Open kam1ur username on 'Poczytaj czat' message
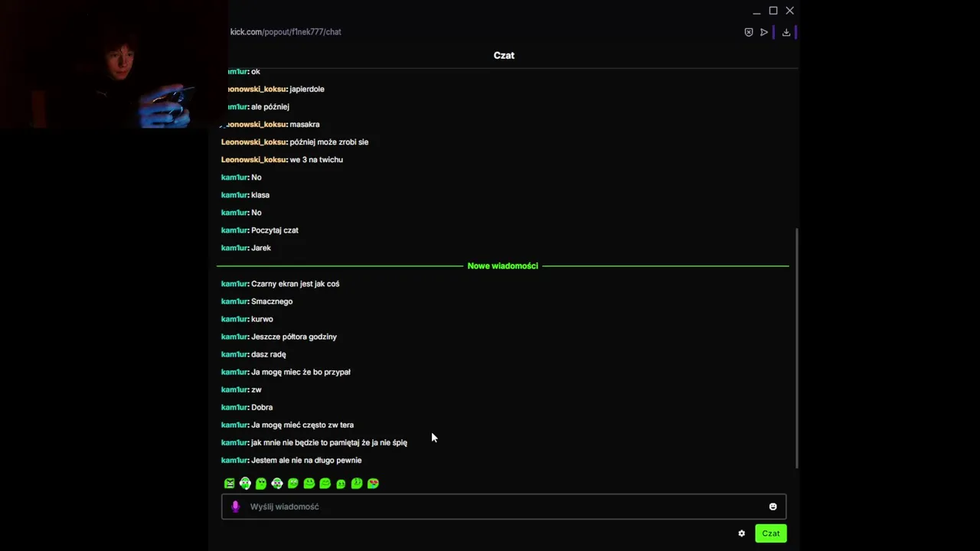Image resolution: width=980 pixels, height=551 pixels. [234, 230]
